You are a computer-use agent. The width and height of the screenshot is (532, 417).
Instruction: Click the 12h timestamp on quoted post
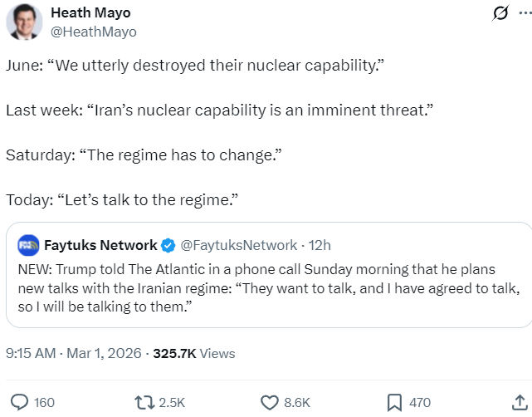point(320,245)
